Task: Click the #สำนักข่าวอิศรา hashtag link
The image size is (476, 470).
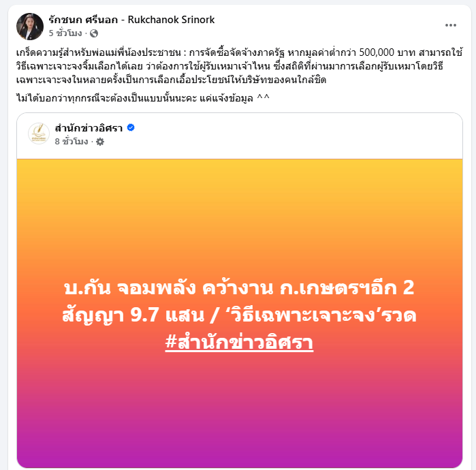Action: (x=239, y=342)
